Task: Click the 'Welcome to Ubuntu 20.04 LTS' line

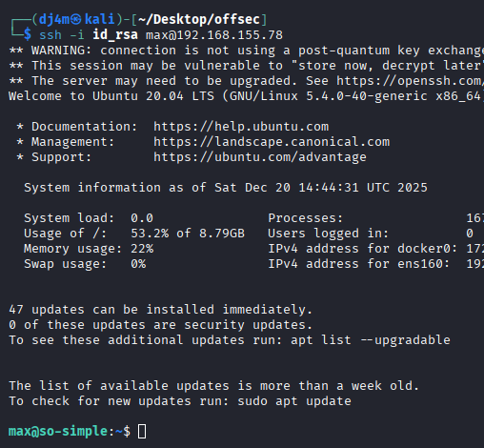Action: [x=246, y=96]
